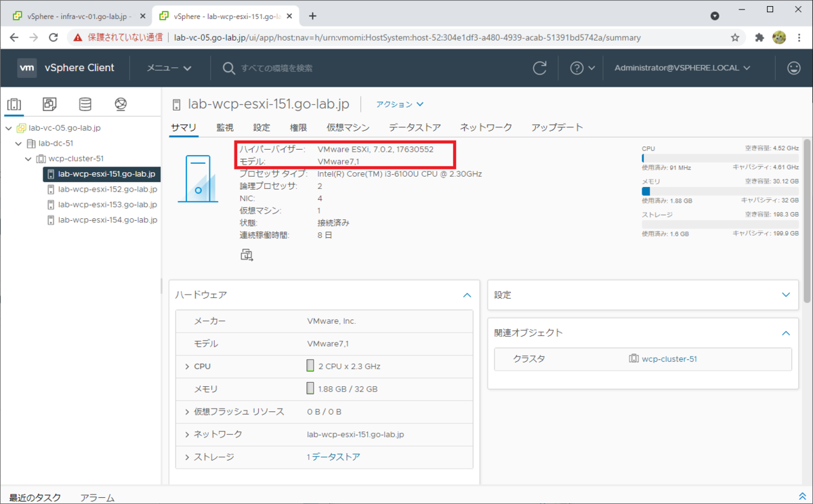The height and width of the screenshot is (504, 813).
Task: Collapse the ハードウェア panel
Action: coord(466,295)
